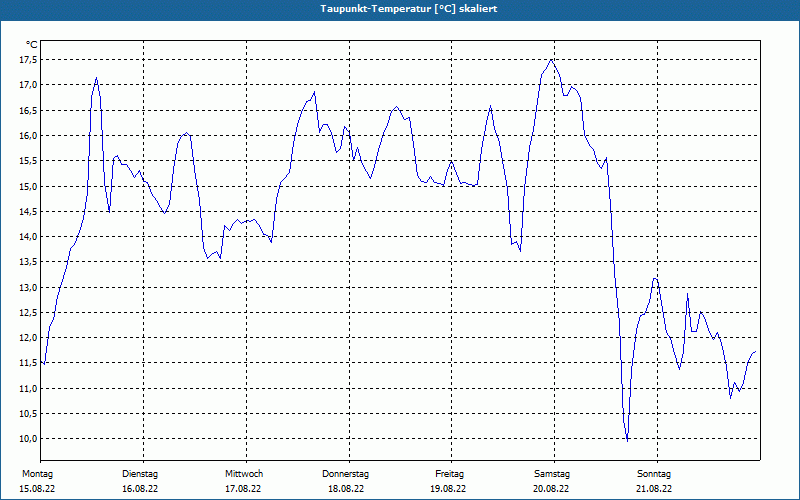Viewport: 800px width, 500px height.
Task: Click the date 15.08.22
Action: pos(37,489)
